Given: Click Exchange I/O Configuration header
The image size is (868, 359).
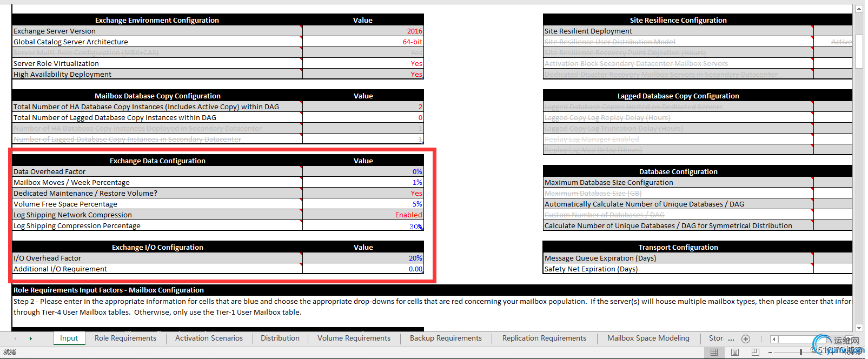Looking at the screenshot, I should [157, 247].
